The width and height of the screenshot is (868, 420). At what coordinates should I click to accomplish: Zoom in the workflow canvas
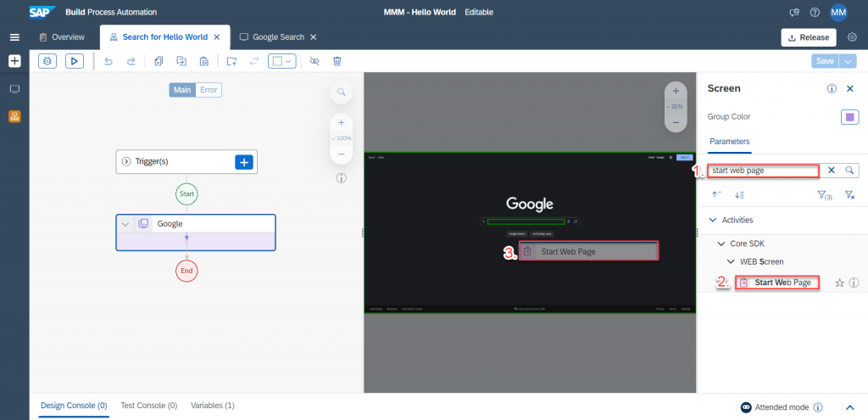click(341, 122)
